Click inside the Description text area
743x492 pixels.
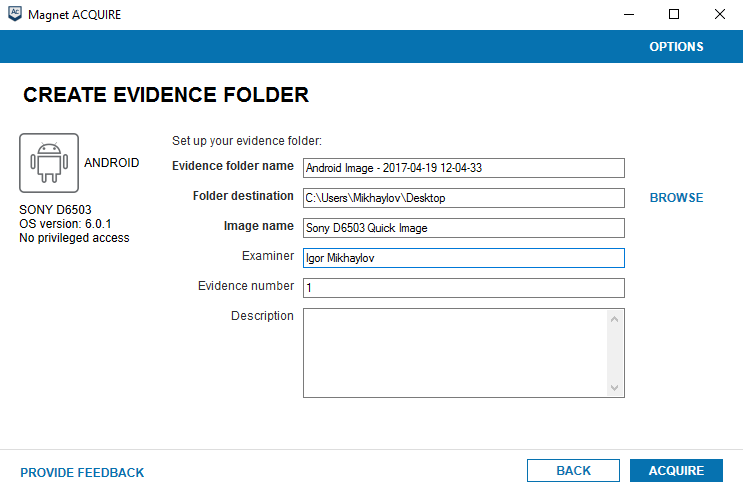455,353
